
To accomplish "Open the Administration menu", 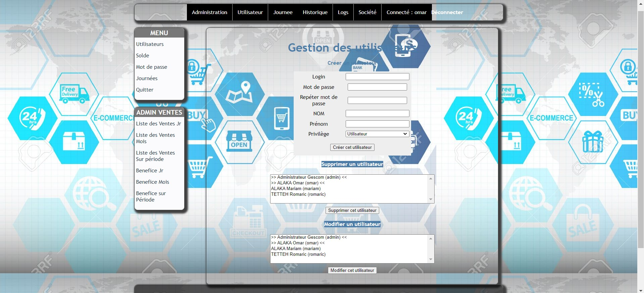I will point(209,12).
